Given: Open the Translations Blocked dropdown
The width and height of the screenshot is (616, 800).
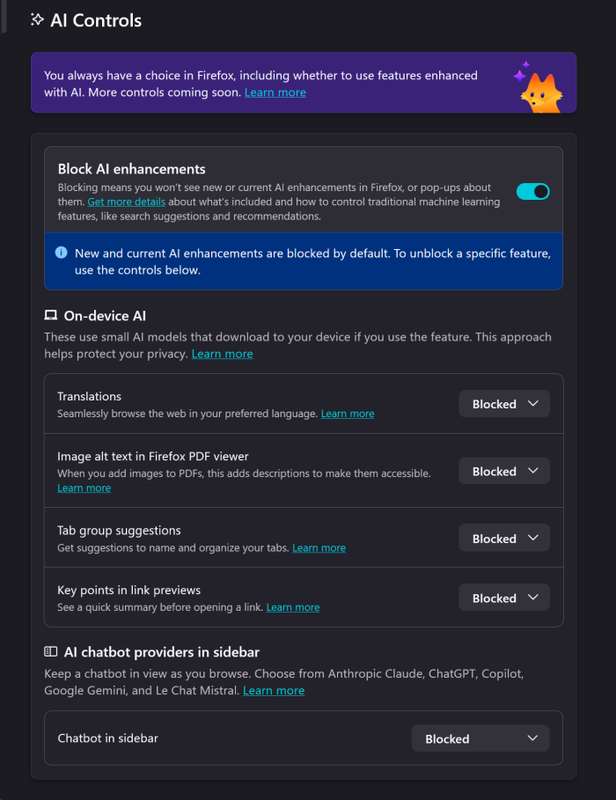Looking at the screenshot, I should pyautogui.click(x=504, y=404).
